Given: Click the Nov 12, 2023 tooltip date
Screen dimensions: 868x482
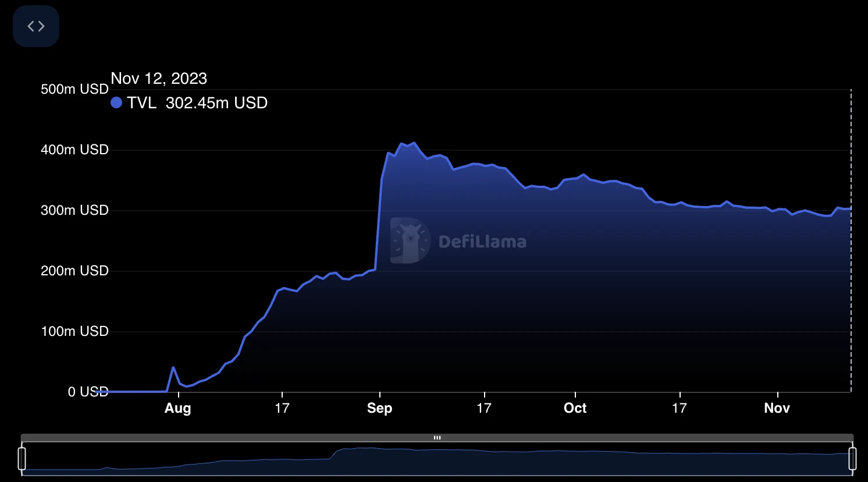Looking at the screenshot, I should click(159, 79).
